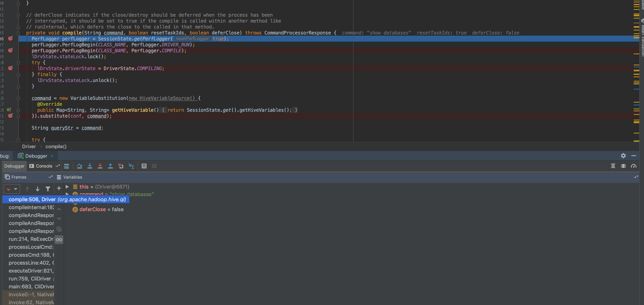Expand the folded getHiveVariable method
644x305 pixels.
(x=18, y=110)
